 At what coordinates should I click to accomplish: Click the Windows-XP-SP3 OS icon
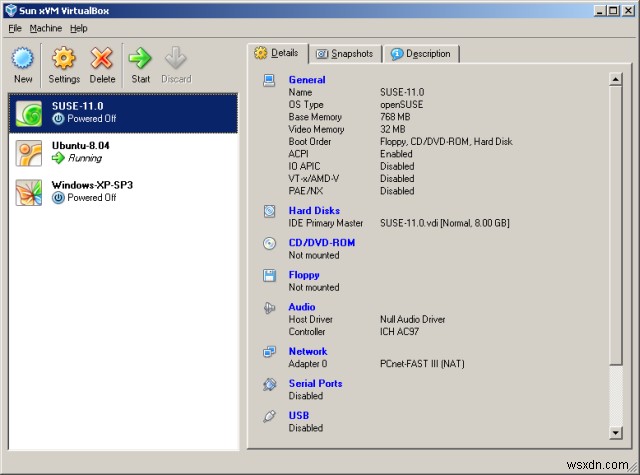coord(28,192)
